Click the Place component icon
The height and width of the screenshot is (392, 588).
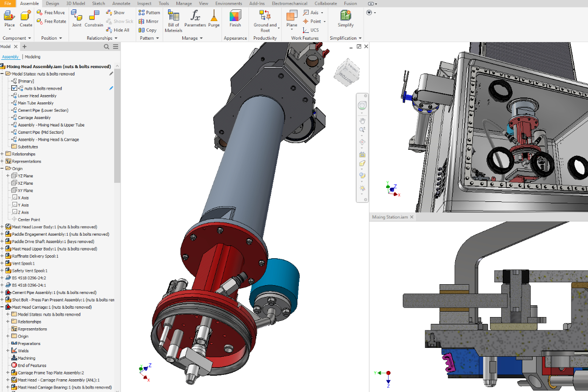(9, 16)
